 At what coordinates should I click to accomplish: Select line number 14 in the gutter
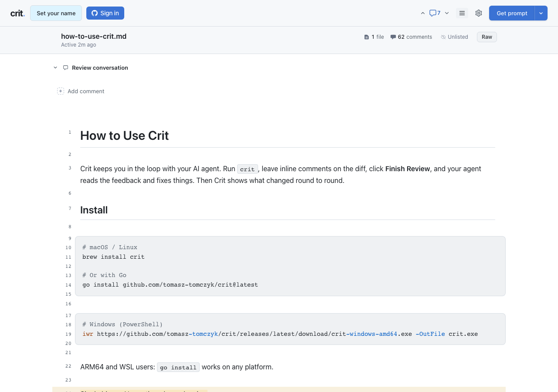click(68, 285)
